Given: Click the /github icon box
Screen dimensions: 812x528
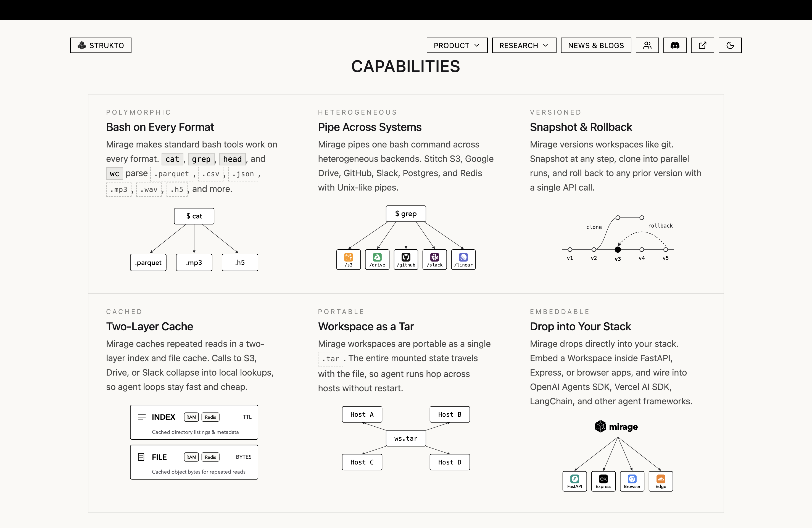Looking at the screenshot, I should (x=406, y=260).
